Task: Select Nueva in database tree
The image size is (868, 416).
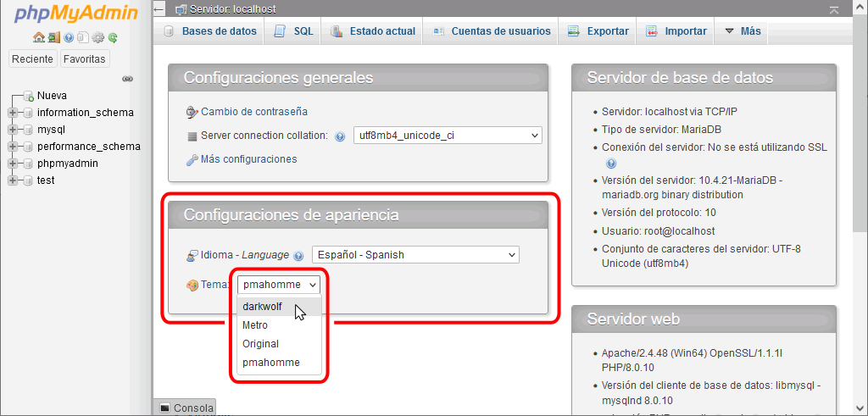Action: point(52,96)
